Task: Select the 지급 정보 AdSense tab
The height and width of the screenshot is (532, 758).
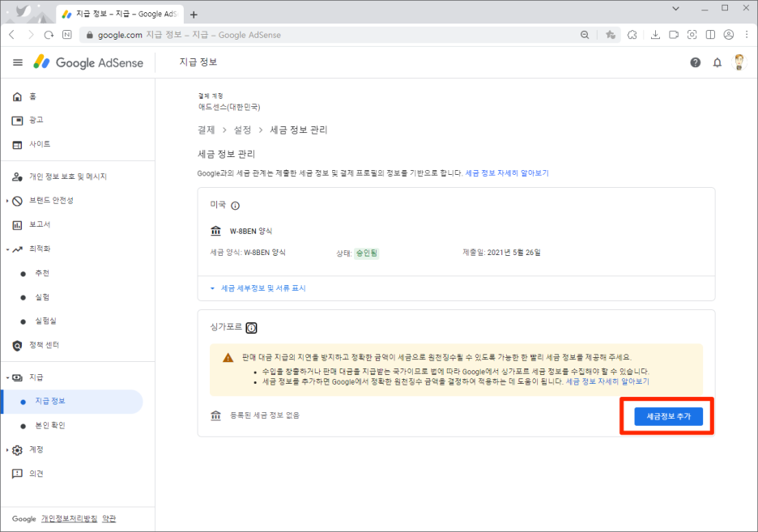Action: tap(120, 14)
